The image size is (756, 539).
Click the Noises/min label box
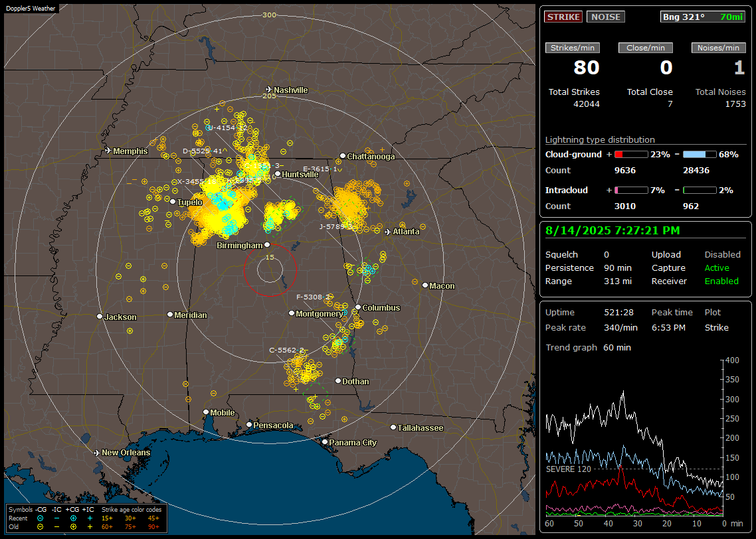(x=718, y=48)
